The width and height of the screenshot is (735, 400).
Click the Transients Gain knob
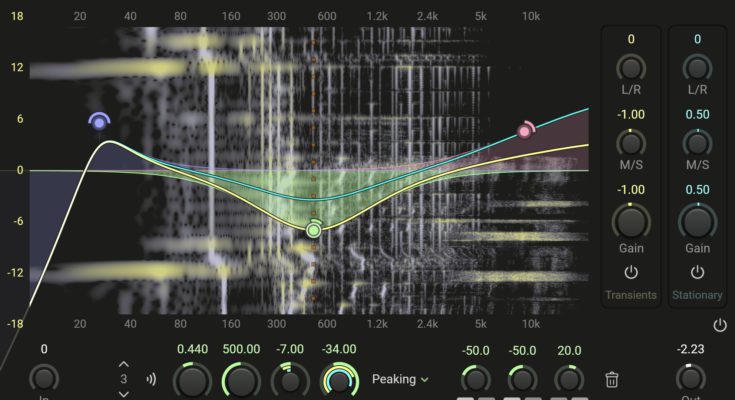pyautogui.click(x=630, y=219)
